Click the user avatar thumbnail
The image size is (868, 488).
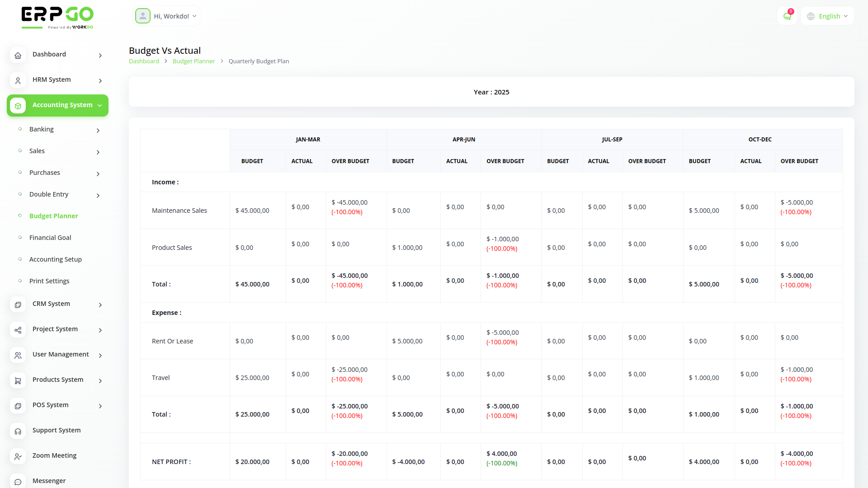pos(143,15)
